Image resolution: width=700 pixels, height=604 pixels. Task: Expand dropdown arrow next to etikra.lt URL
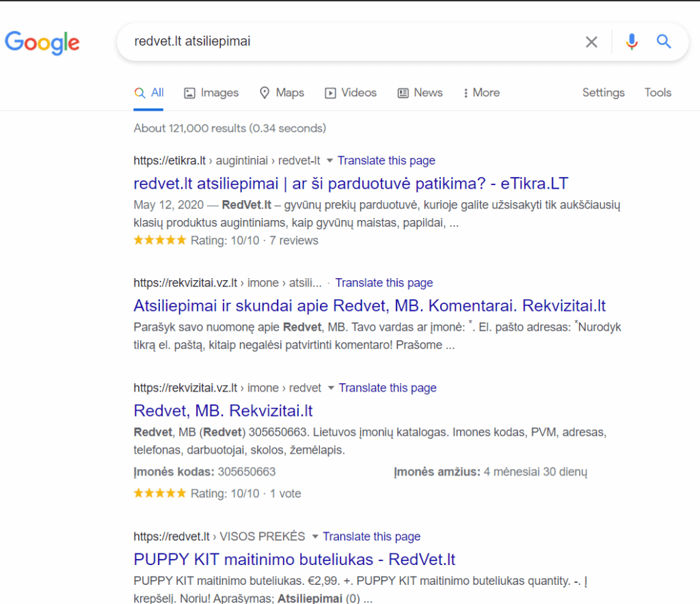329,161
